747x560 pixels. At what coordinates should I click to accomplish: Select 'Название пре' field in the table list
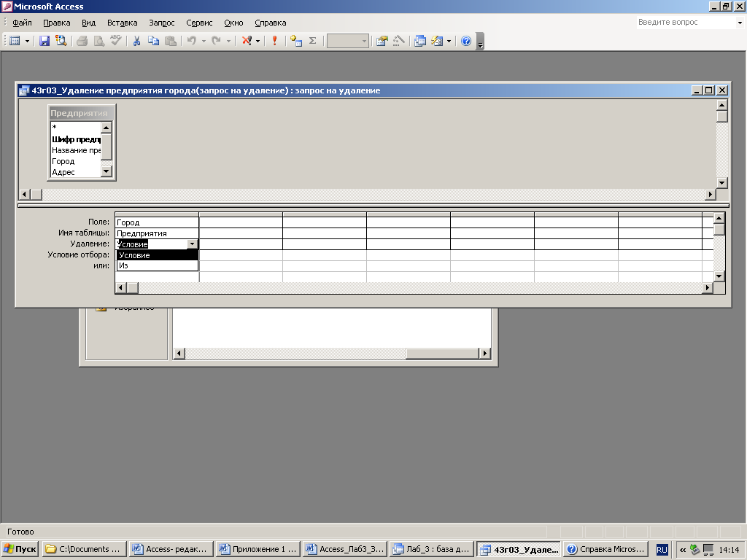[x=76, y=150]
